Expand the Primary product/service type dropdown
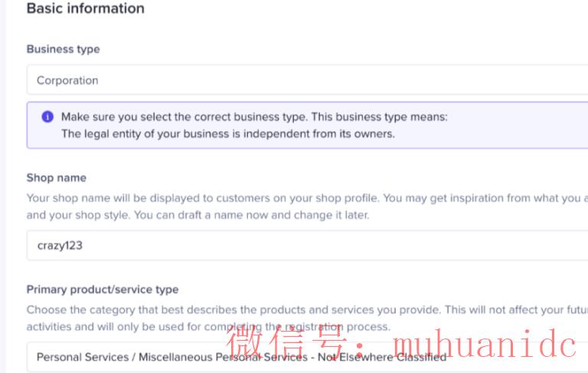The image size is (588, 373). tap(306, 357)
